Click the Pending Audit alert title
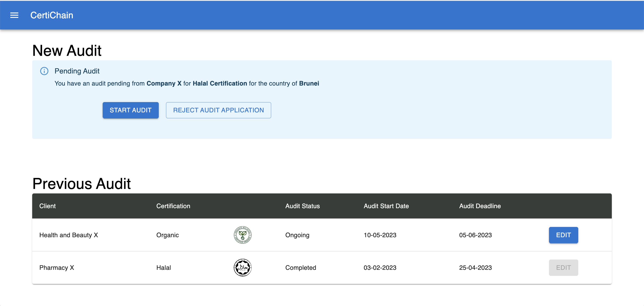 pyautogui.click(x=77, y=71)
